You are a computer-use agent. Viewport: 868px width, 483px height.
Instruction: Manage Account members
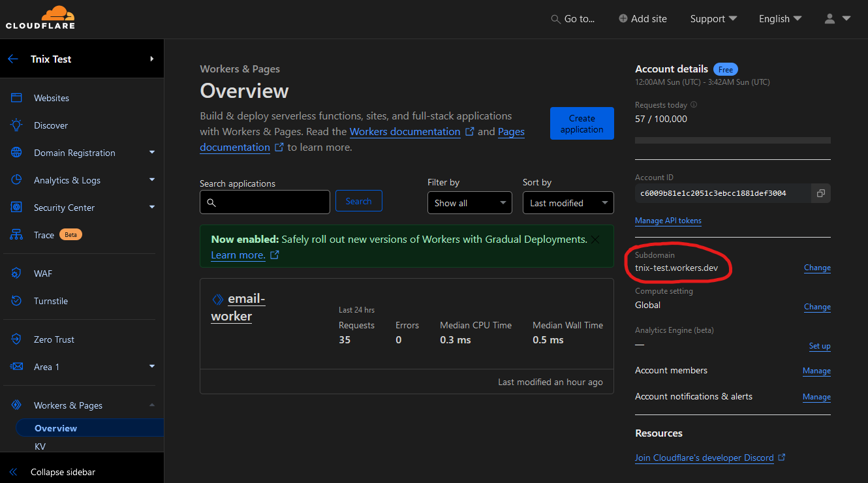[x=816, y=371]
